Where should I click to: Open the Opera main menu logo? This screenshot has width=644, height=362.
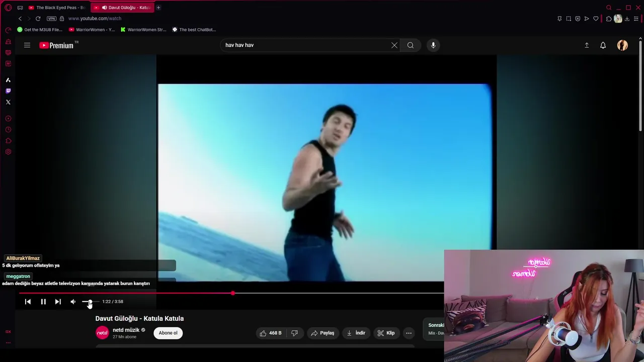coord(8,8)
